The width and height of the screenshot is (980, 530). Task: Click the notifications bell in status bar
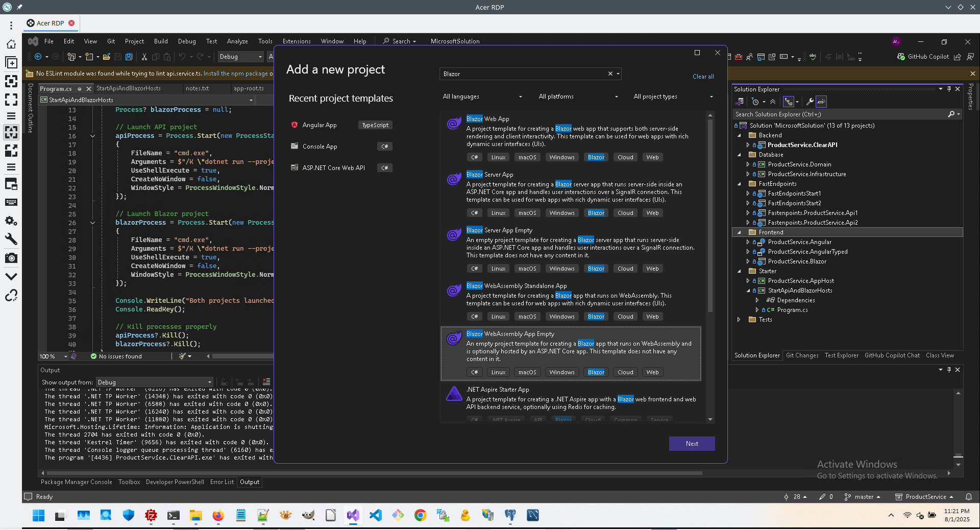coord(969,497)
